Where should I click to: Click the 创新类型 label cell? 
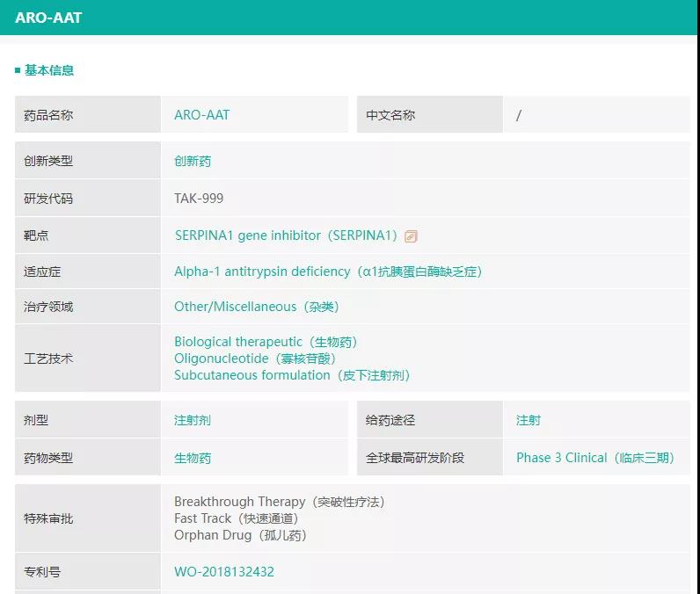click(x=88, y=161)
